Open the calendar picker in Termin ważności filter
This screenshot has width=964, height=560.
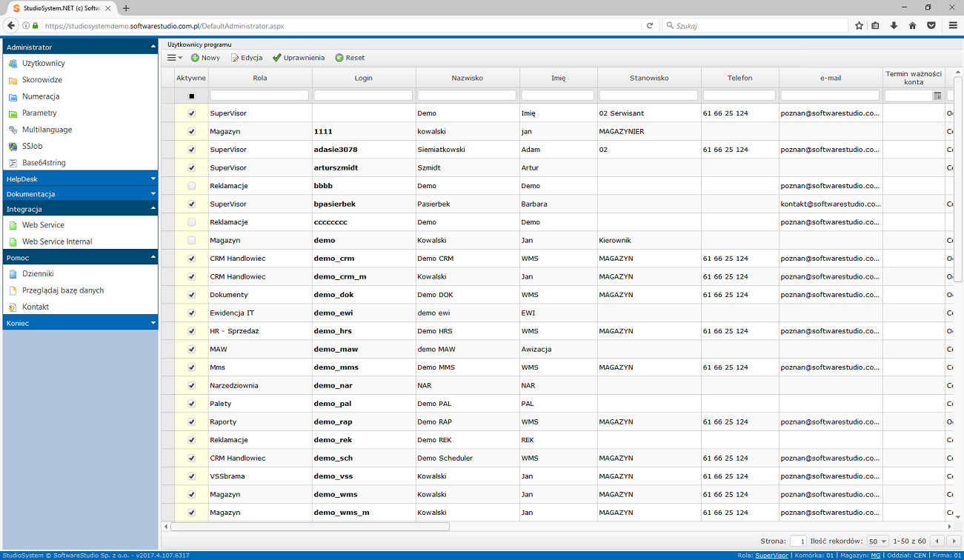coord(937,96)
